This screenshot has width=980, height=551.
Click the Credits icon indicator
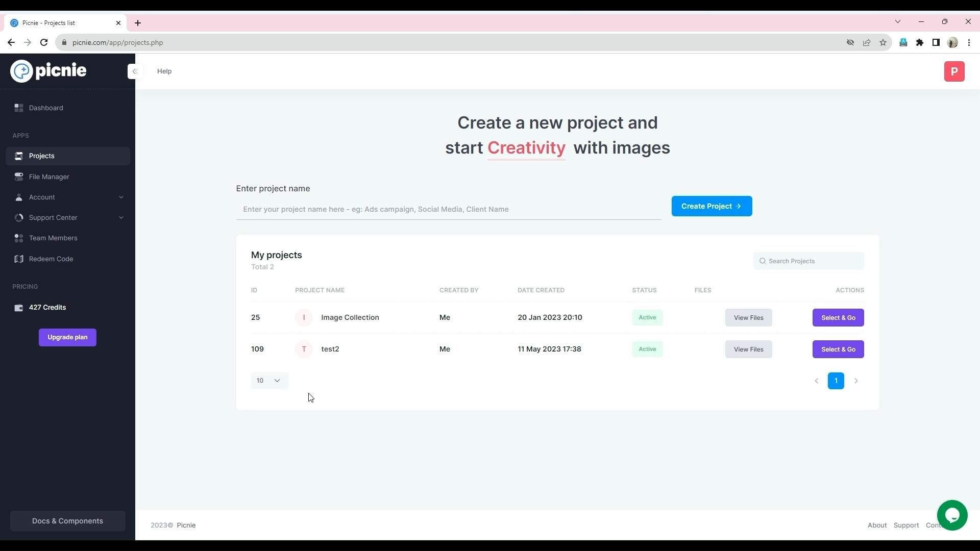(17, 308)
